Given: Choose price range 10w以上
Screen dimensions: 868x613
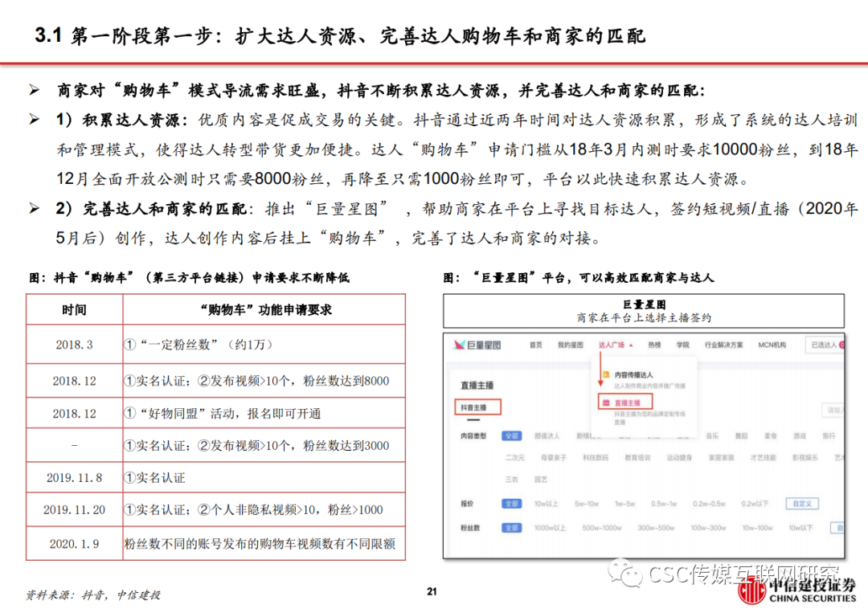Looking at the screenshot, I should 547,504.
